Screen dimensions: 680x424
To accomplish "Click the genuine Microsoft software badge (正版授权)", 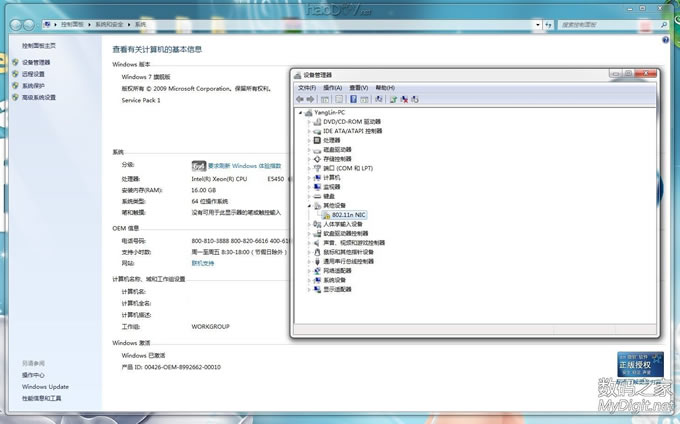I will tap(640, 362).
